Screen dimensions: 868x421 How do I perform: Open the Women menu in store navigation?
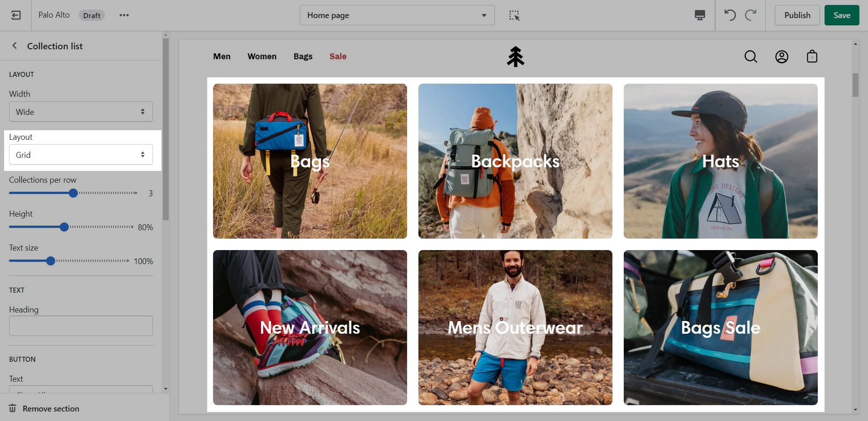(x=262, y=57)
